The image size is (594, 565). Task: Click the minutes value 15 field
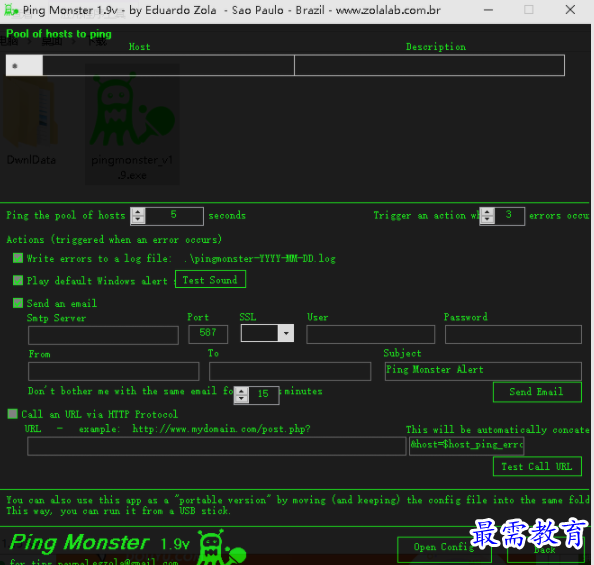click(x=264, y=395)
